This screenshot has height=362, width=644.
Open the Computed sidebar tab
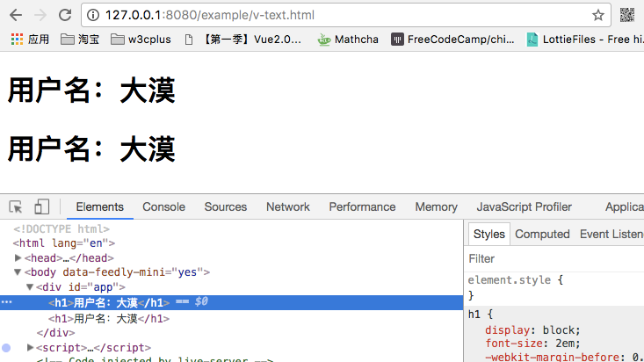[542, 235]
